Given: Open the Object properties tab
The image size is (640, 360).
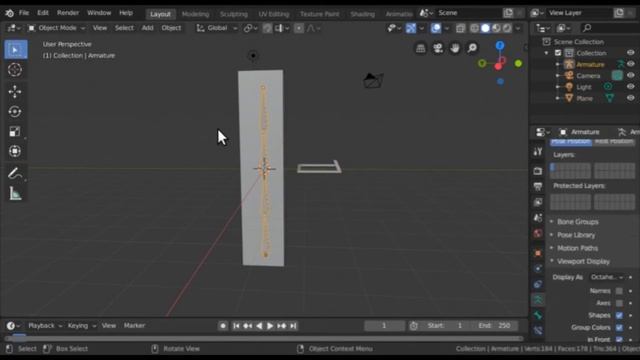Looking at the screenshot, I should pos(538,253).
